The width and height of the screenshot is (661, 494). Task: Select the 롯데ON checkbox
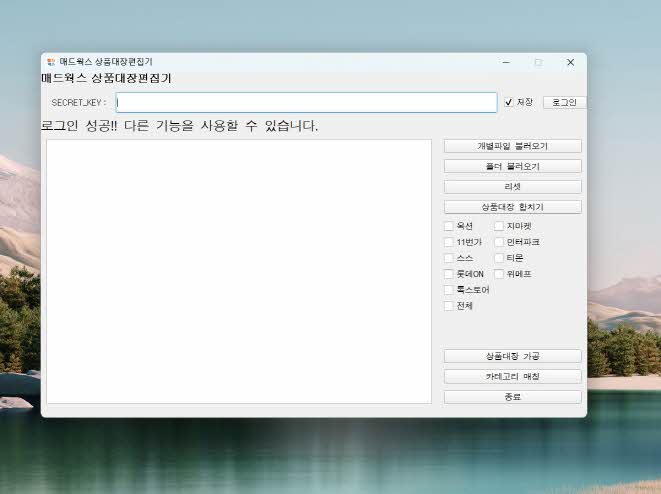click(449, 274)
